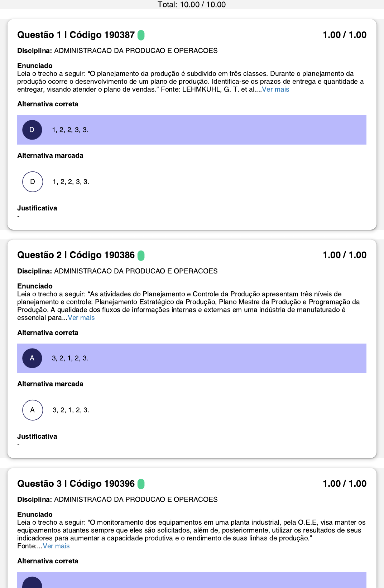Click the "Questão 3 | Código 190396" title

coord(76,484)
